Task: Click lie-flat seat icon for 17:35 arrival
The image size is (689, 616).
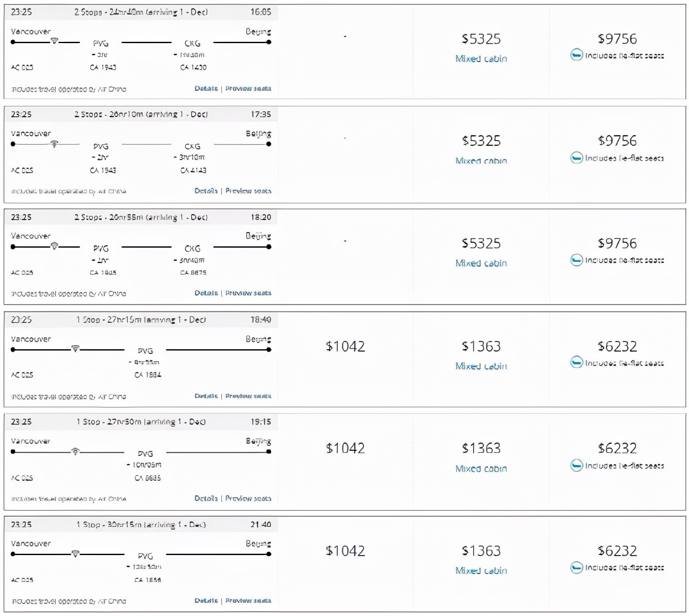Action: pos(576,158)
